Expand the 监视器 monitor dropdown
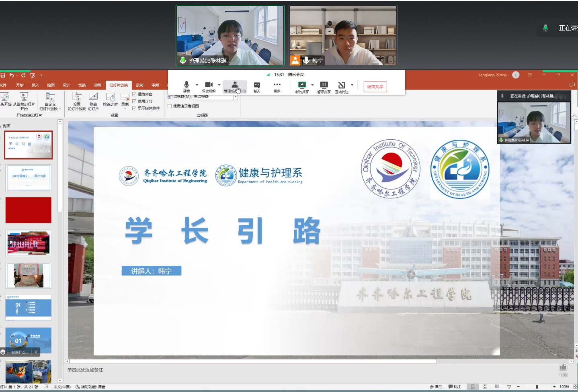This screenshot has height=392, width=578. click(x=236, y=97)
